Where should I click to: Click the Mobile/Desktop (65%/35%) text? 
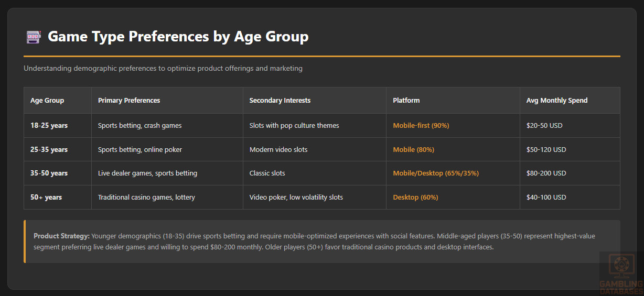[436, 173]
